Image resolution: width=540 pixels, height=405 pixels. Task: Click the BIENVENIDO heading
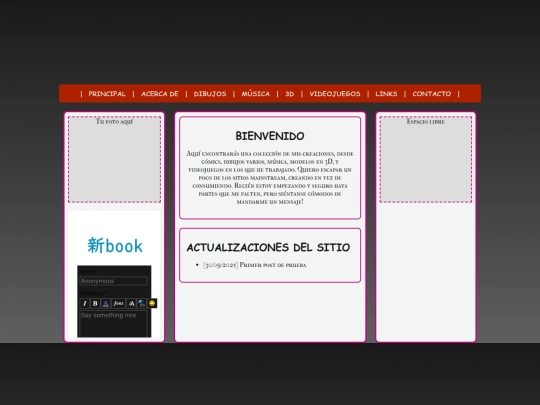coord(270,136)
